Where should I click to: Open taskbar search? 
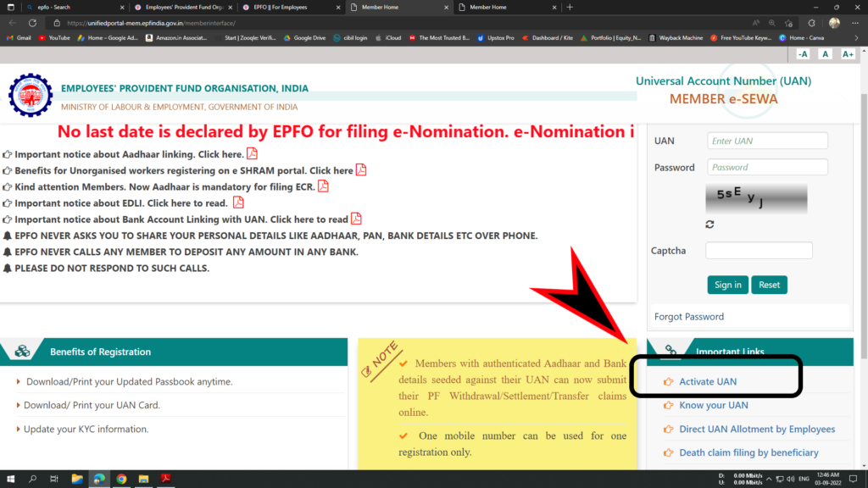32,479
